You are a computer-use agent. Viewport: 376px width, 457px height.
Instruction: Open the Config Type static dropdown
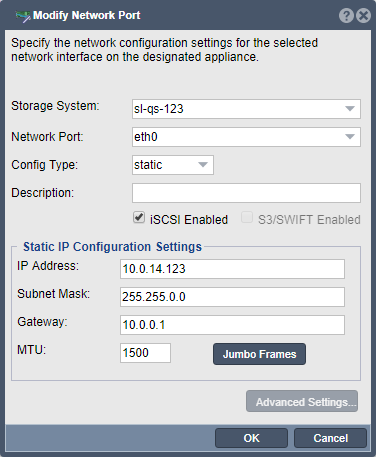tap(173, 165)
